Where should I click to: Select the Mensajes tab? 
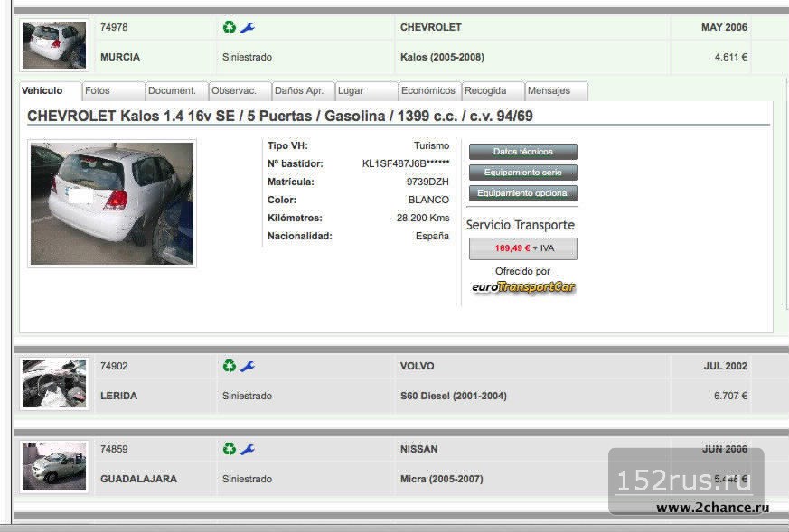[x=557, y=91]
